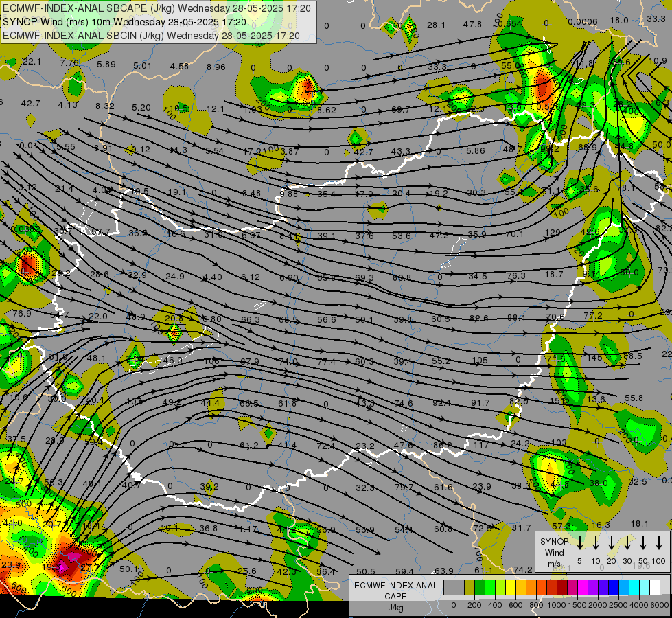Click the map value '70.1'
This screenshot has width=672, height=618.
click(514, 233)
